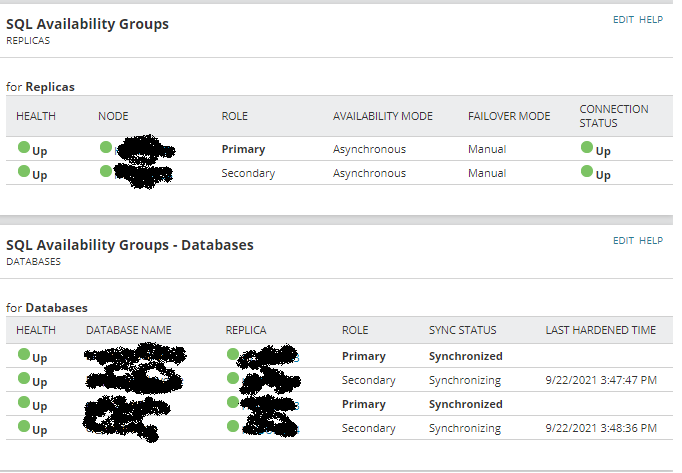Click Asynchronous in the Secondary replica row
The image size is (682, 473).
369,173
